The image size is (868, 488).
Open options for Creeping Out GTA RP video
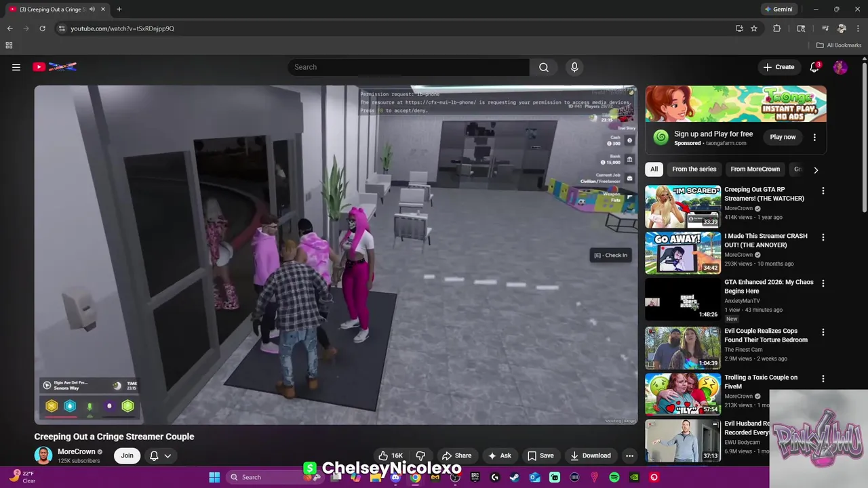[x=823, y=191]
